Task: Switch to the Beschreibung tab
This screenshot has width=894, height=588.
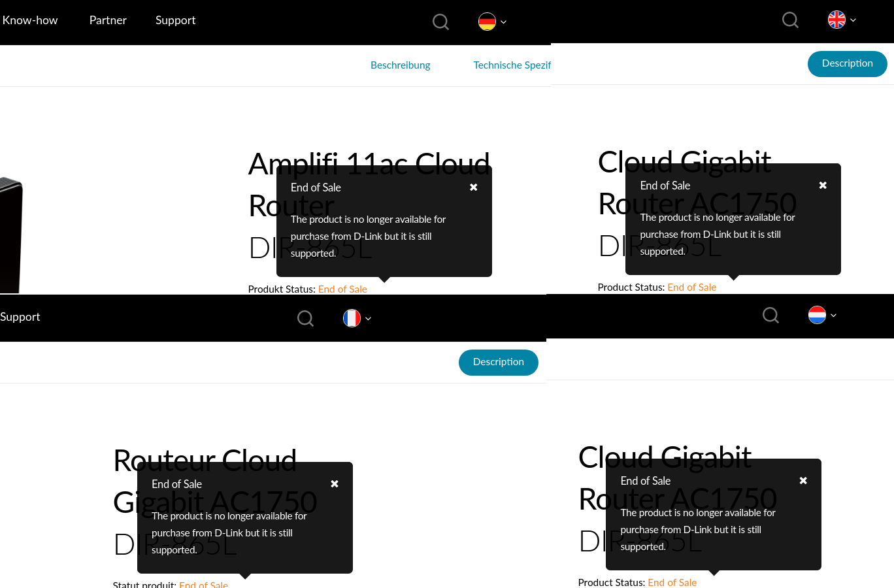Action: 401,65
